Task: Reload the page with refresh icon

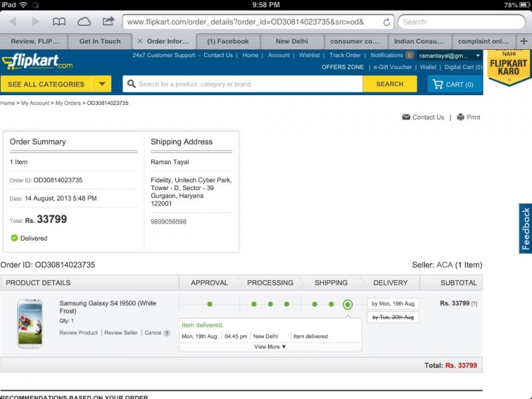Action: click(386, 22)
